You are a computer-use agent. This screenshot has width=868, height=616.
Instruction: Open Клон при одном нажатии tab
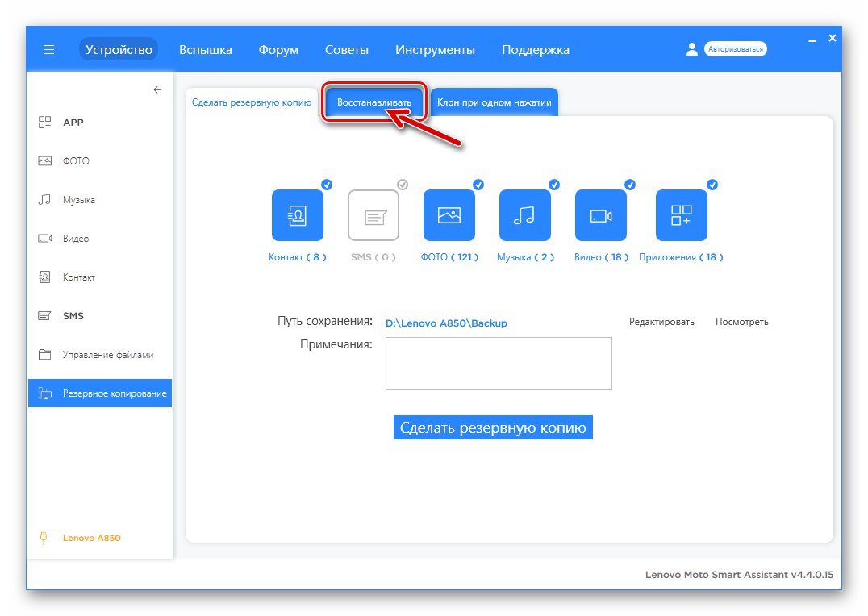(495, 102)
